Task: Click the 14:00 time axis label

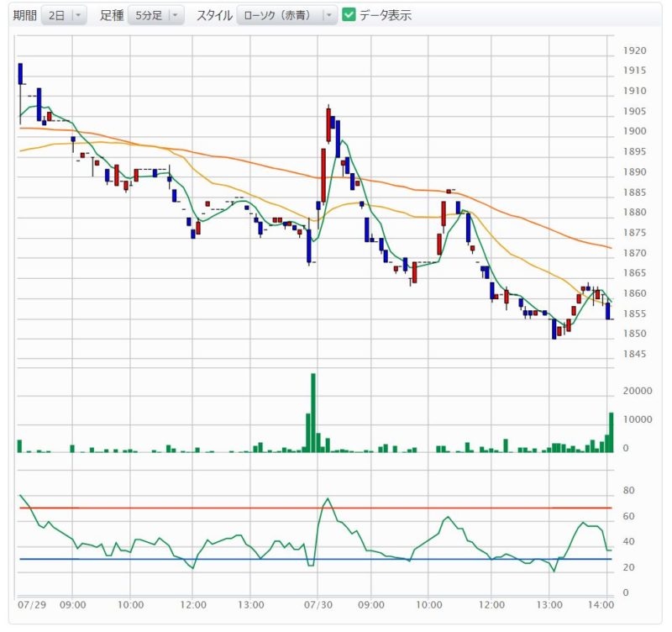Action: (x=601, y=604)
